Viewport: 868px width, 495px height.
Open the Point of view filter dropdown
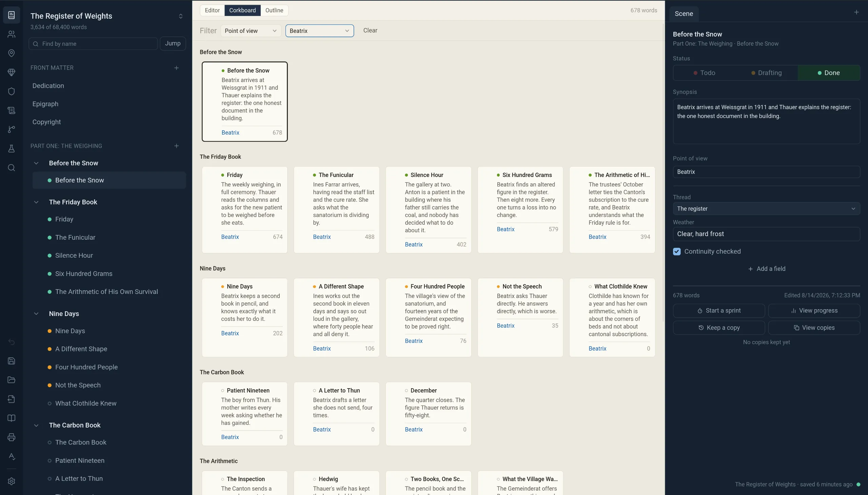[251, 31]
